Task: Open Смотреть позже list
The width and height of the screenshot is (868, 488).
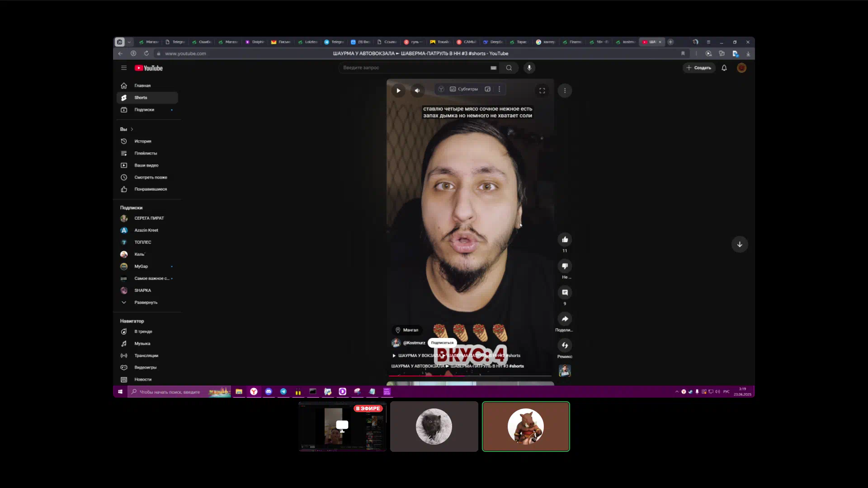Action: click(x=147, y=177)
